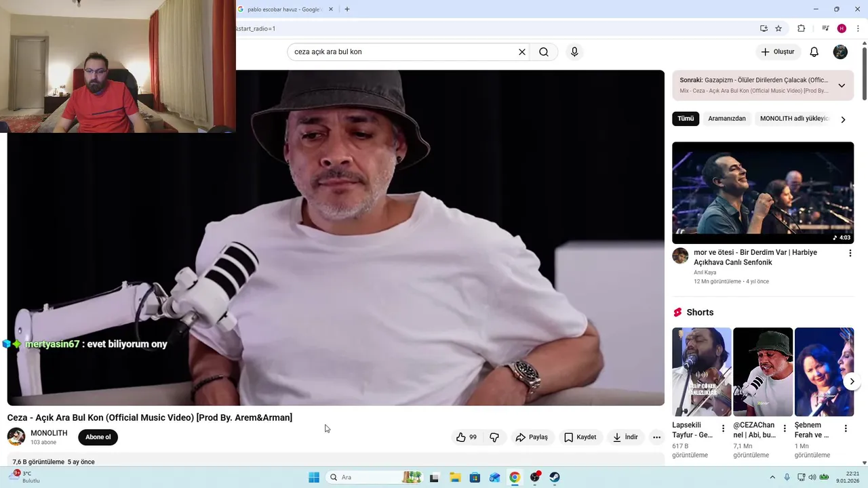Open Chrome media controls icon

(x=825, y=28)
